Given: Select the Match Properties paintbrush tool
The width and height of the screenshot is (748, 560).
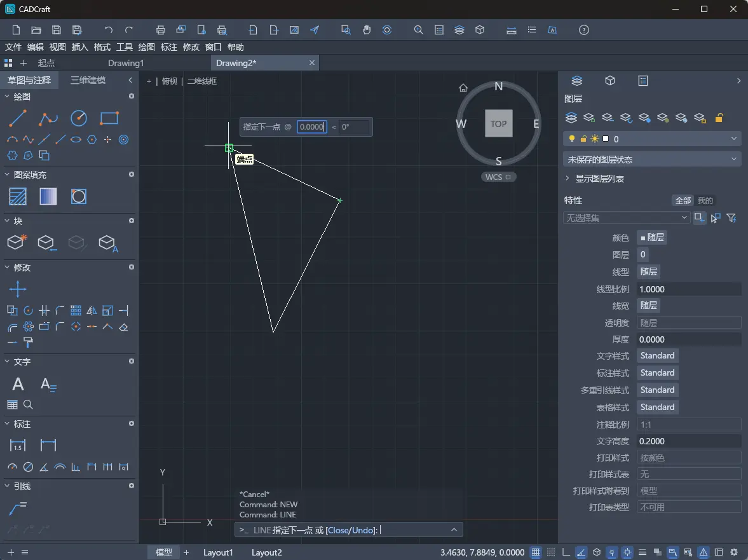Looking at the screenshot, I should click(x=28, y=342).
